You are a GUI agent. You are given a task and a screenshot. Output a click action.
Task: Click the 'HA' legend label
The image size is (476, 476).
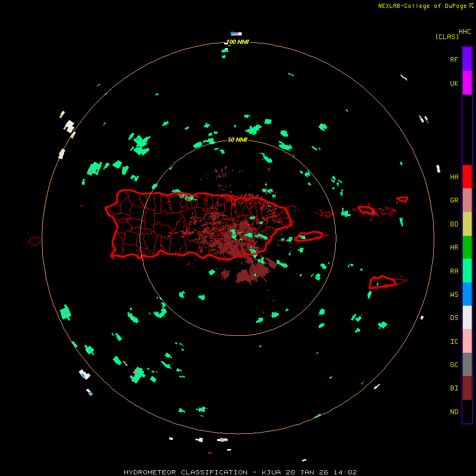coord(454,177)
